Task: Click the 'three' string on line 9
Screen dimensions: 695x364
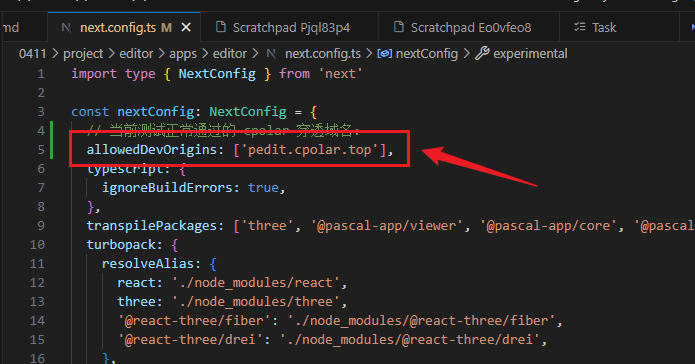Action: tap(267, 226)
